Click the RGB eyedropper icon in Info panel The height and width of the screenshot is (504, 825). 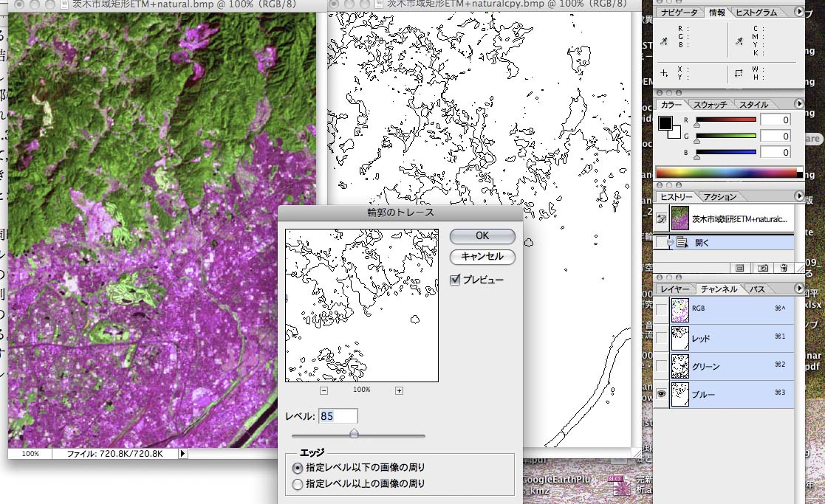click(664, 41)
